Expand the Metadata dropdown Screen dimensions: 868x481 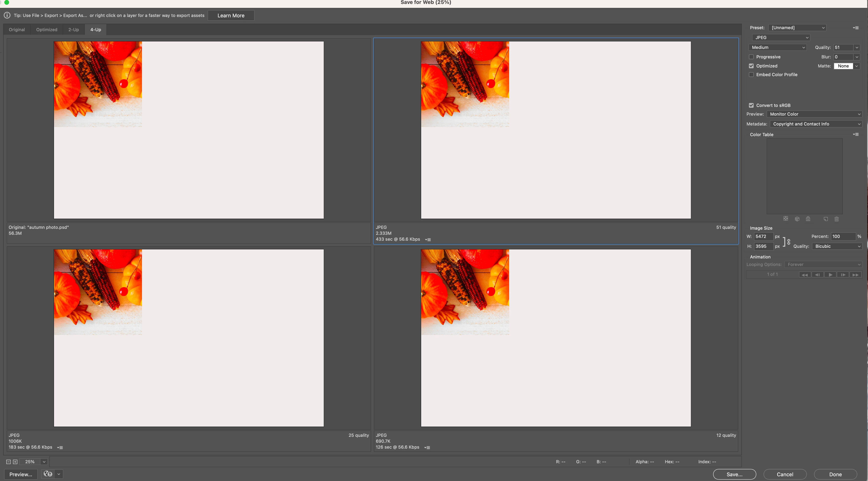point(816,124)
